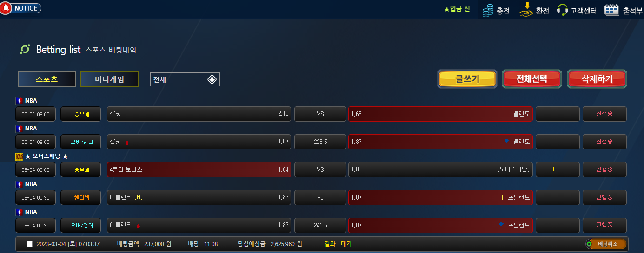The height and width of the screenshot is (253, 644).
Task: Switch to the 미니게임 tab
Action: click(109, 79)
